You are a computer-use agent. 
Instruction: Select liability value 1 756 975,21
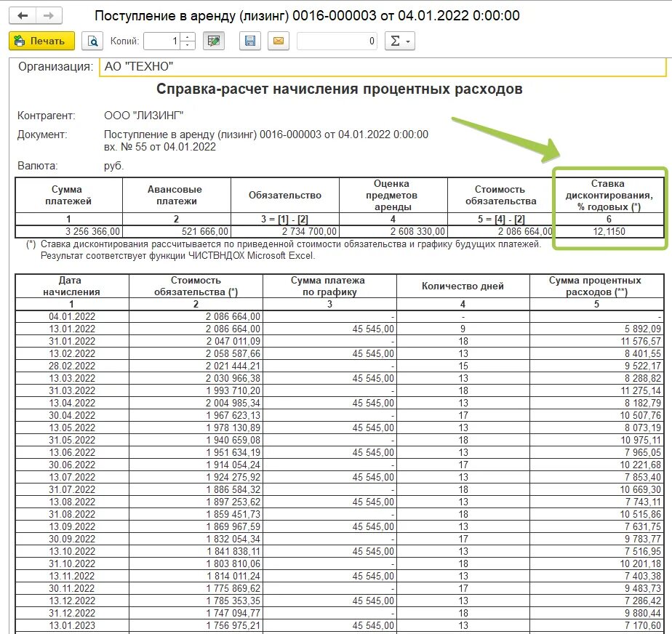coord(196,626)
